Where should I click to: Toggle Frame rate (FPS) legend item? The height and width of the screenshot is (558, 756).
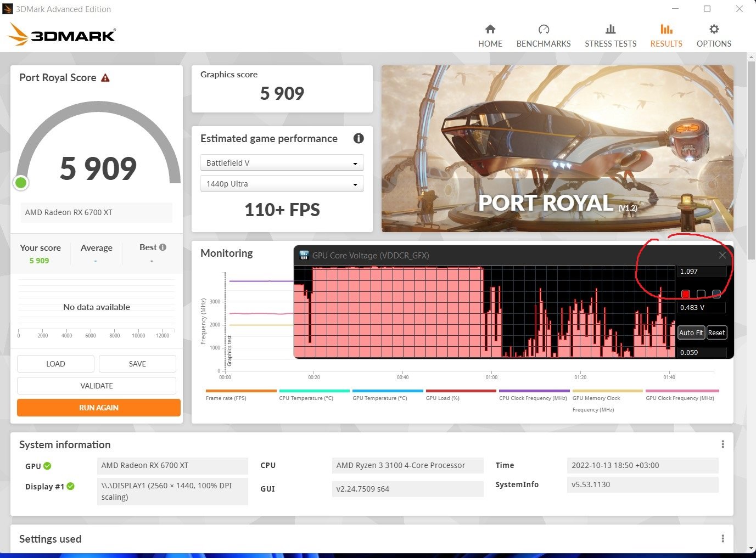pos(241,395)
